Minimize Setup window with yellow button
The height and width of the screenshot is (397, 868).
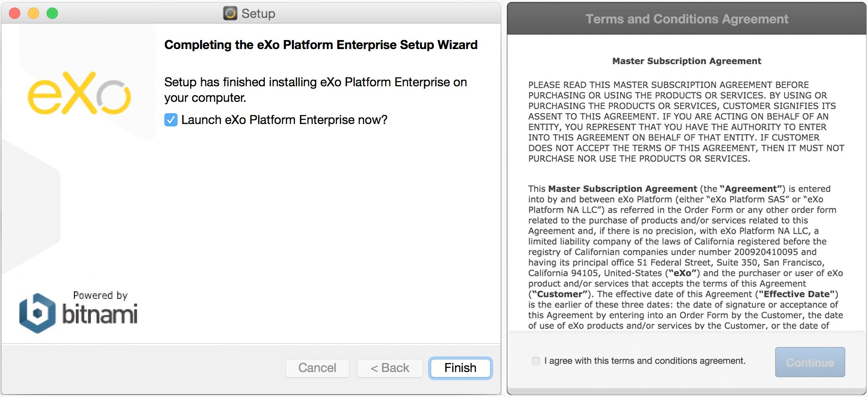[x=33, y=13]
